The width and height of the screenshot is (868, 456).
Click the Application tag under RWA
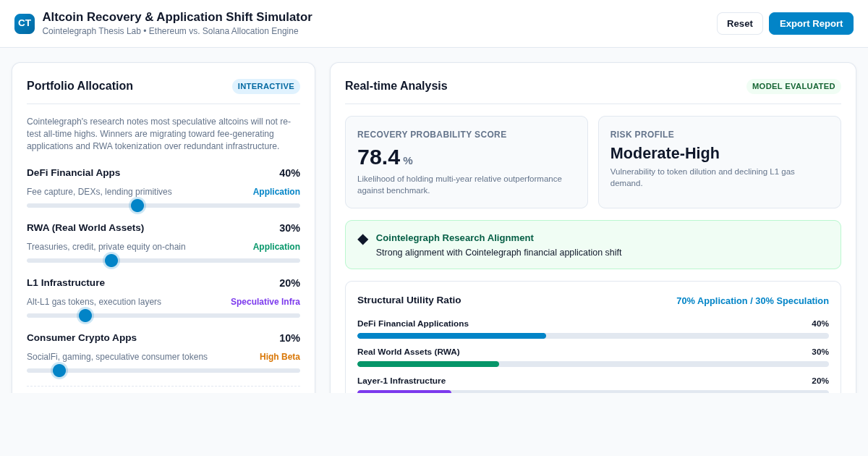pos(276,247)
